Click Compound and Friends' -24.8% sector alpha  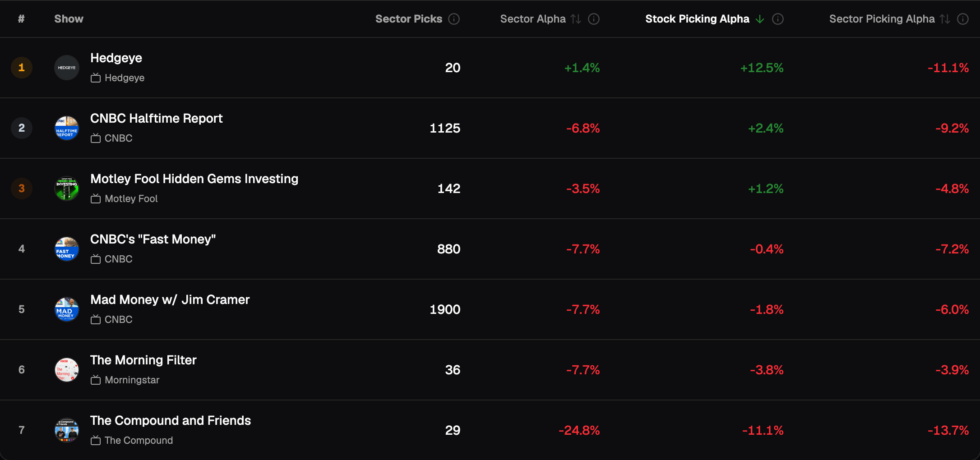pyautogui.click(x=579, y=431)
